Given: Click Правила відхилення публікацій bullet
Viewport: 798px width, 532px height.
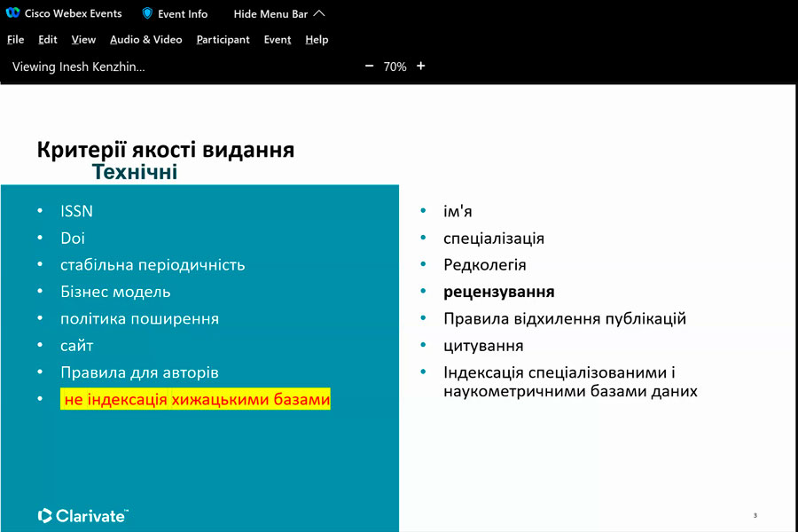Looking at the screenshot, I should tap(565, 318).
